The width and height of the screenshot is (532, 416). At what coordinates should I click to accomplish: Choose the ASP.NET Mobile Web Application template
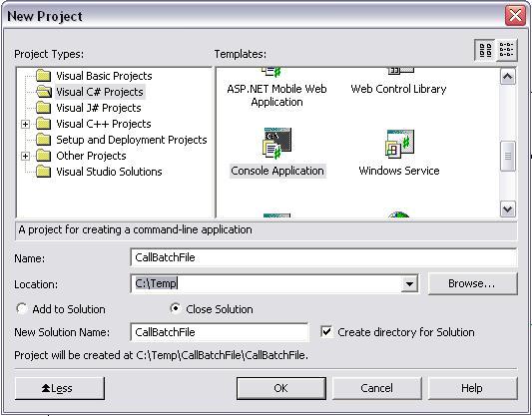276,87
